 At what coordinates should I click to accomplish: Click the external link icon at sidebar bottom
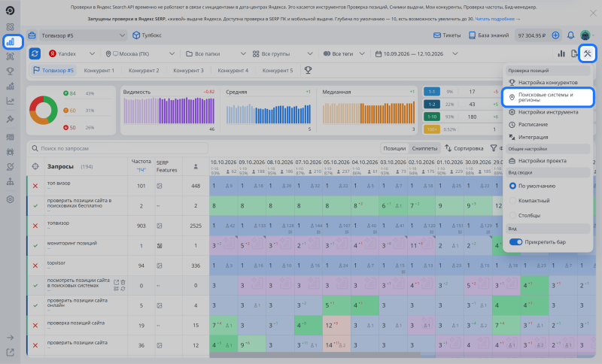coord(11,352)
